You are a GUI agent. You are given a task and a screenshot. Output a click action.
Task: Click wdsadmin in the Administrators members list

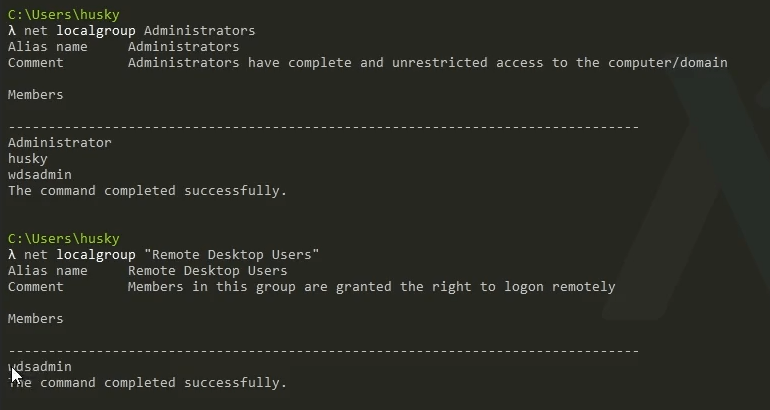(39, 174)
